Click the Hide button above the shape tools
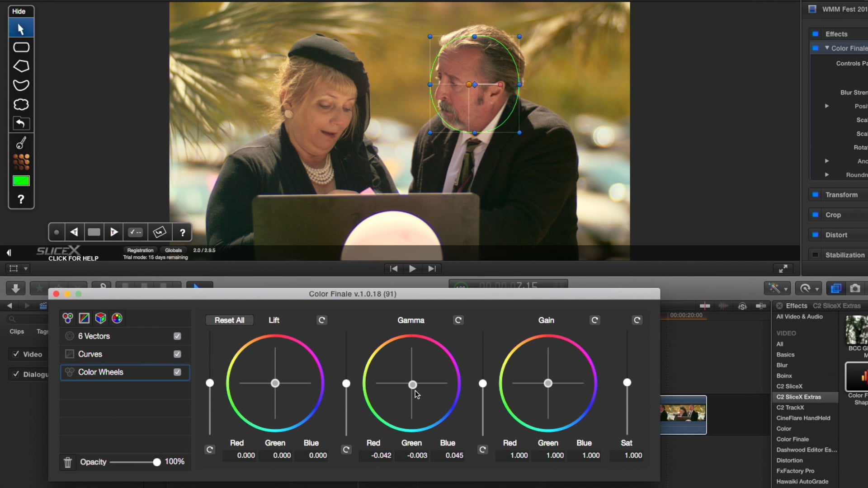Image resolution: width=868 pixels, height=488 pixels. (x=19, y=11)
